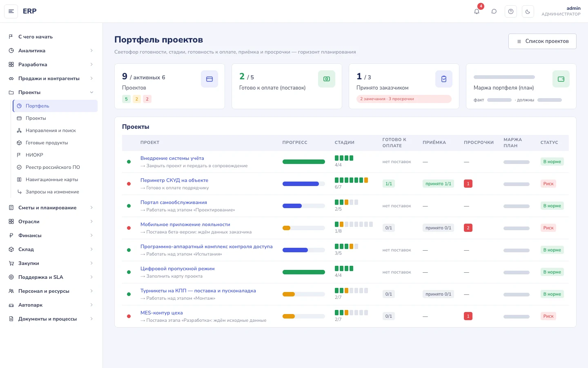Screen dimensions: 588x368
Task: Open Готовые продукты submenu item
Action: click(x=55, y=143)
